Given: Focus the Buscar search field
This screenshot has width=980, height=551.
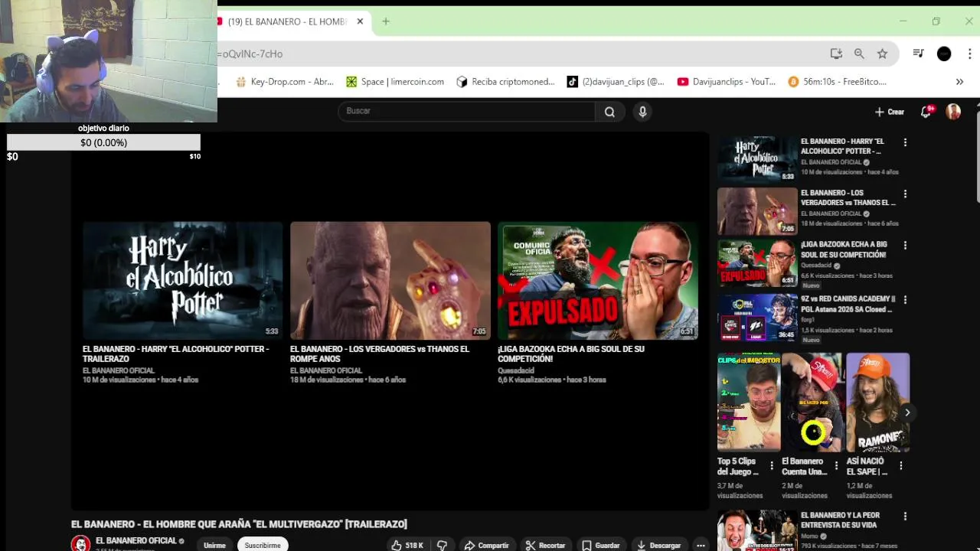Looking at the screenshot, I should 466,112.
